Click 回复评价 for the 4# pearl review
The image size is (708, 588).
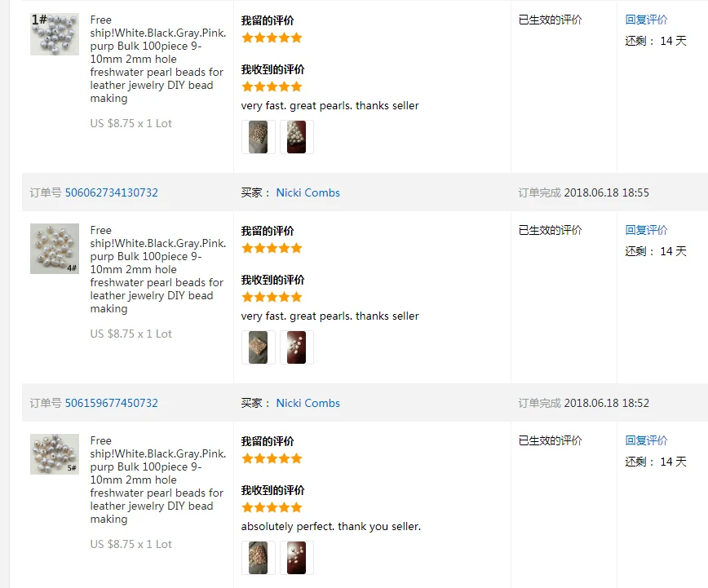(x=646, y=230)
